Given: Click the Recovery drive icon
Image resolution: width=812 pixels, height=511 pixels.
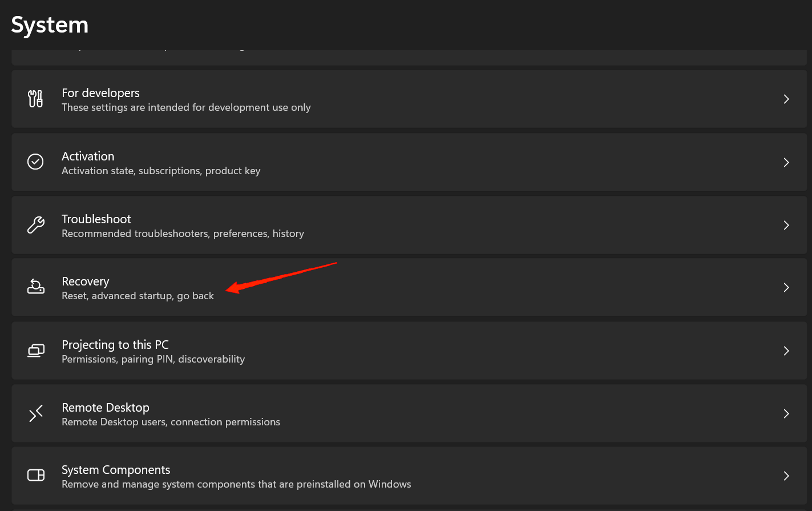Looking at the screenshot, I should 35,287.
